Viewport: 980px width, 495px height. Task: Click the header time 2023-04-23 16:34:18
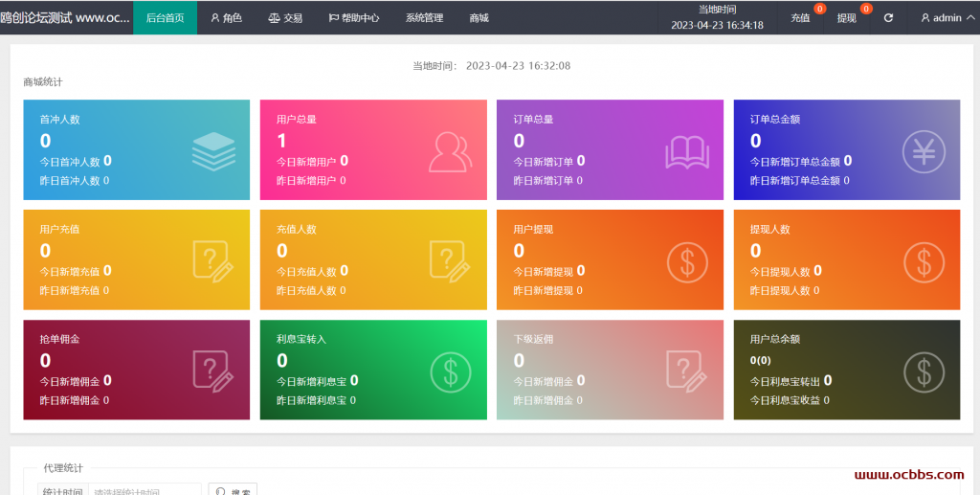[718, 26]
